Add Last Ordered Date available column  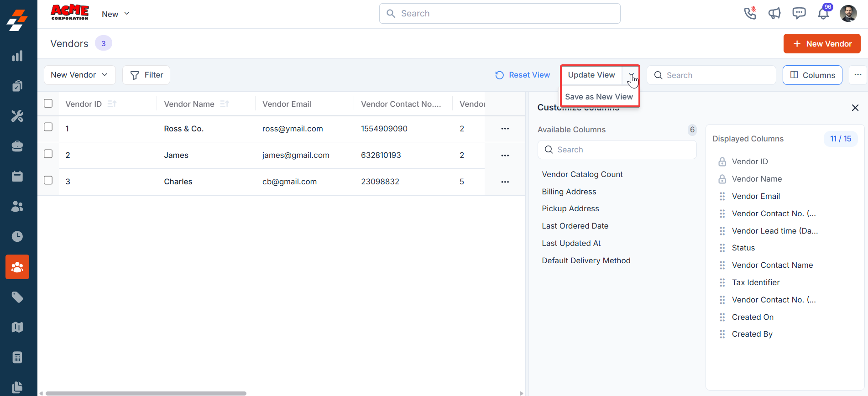575,226
